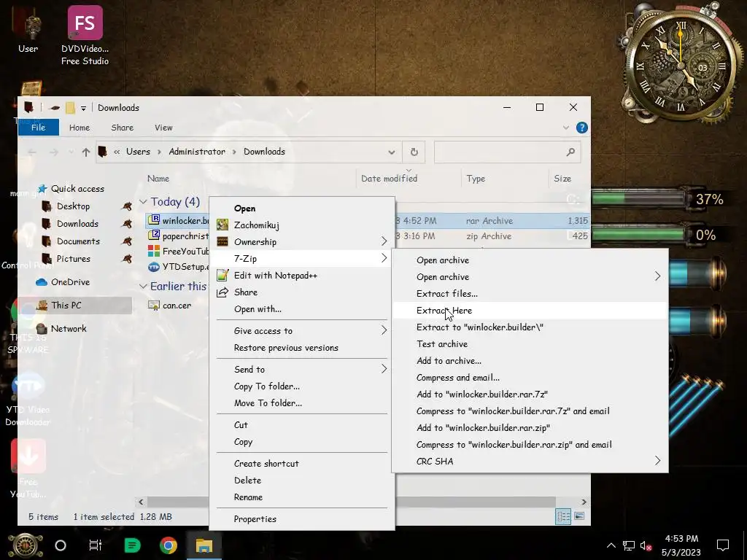
Task: Choose Extract to "winlocker.builder\"
Action: tap(530, 327)
